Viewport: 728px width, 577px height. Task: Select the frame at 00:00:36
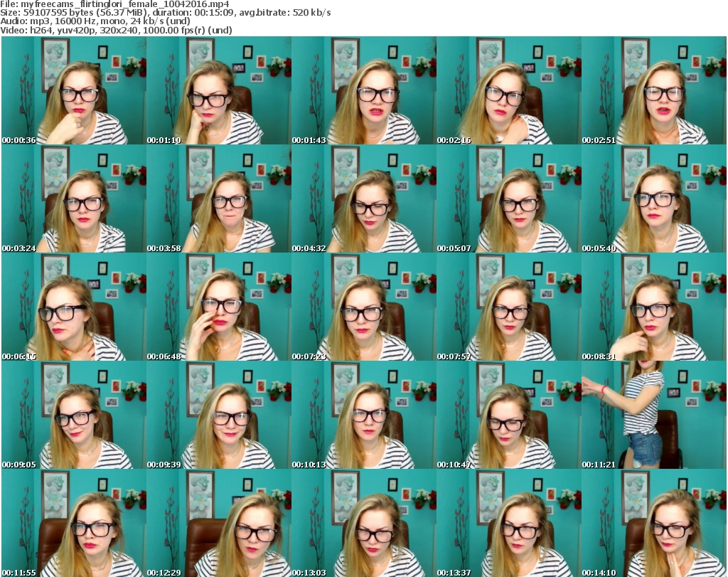coord(74,90)
